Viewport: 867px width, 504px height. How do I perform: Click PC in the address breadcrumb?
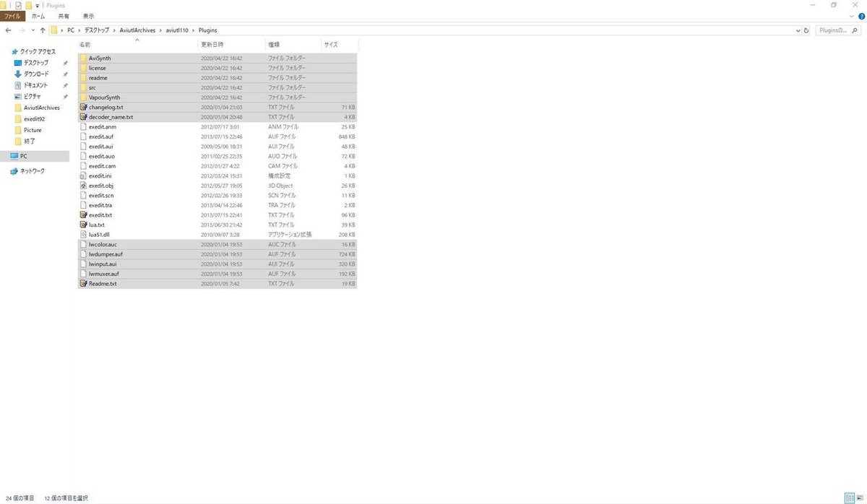(71, 30)
